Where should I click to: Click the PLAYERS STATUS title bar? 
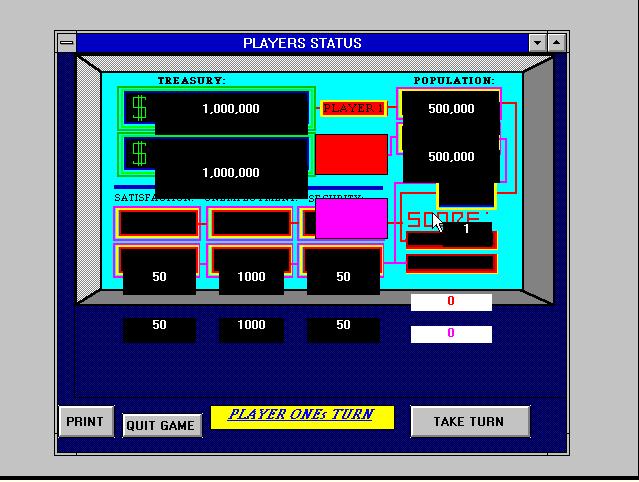(x=302, y=43)
